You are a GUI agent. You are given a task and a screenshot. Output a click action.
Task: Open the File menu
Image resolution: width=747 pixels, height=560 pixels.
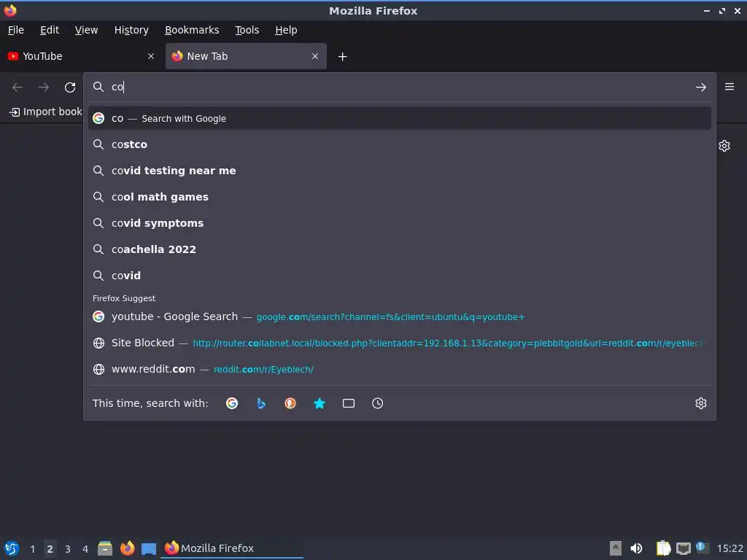pyautogui.click(x=16, y=30)
